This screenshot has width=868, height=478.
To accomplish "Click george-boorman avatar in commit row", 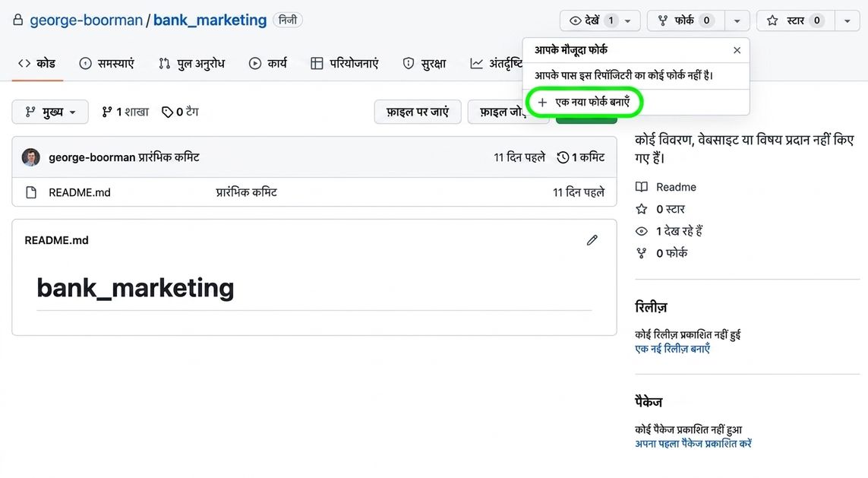I will point(31,157).
